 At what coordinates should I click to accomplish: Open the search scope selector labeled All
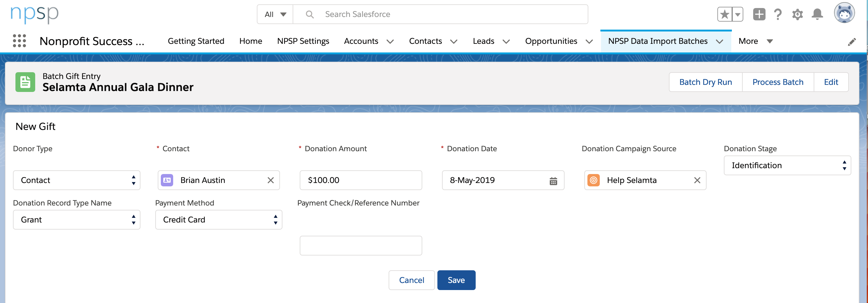(275, 14)
